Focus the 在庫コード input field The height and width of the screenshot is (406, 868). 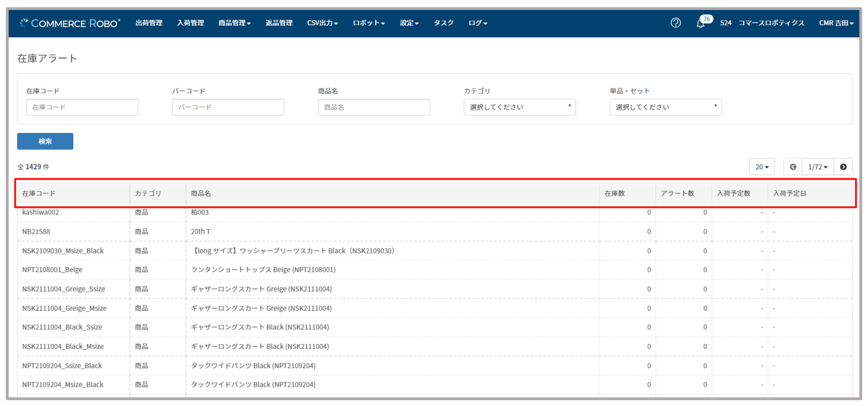82,107
